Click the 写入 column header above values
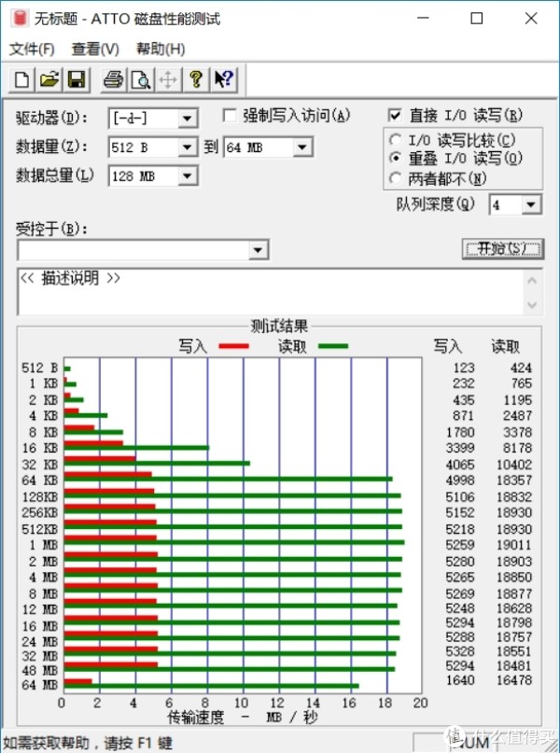Screen dimensions: 560x753 [448, 346]
